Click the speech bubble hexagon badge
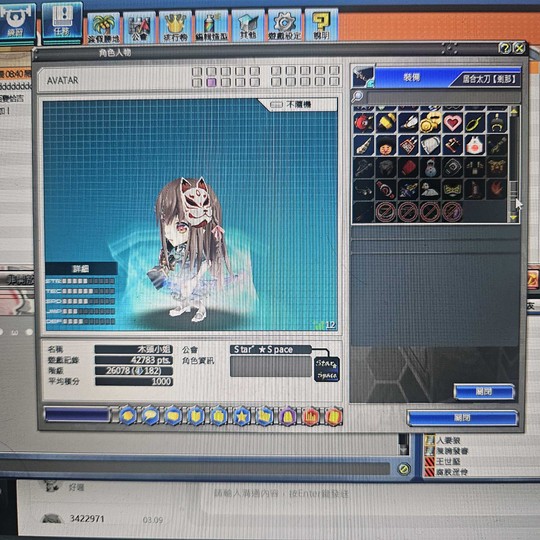 [150, 416]
